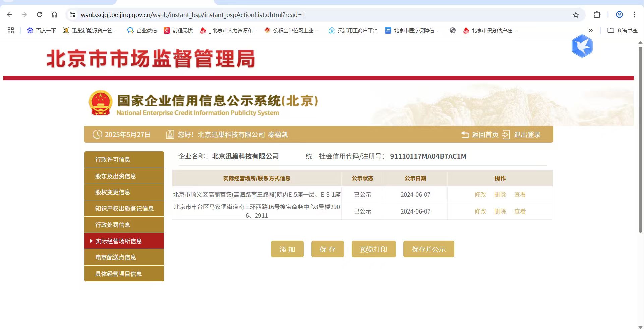The width and height of the screenshot is (644, 329).
Task: Click the 2025年5月27日 date text
Action: 128,135
